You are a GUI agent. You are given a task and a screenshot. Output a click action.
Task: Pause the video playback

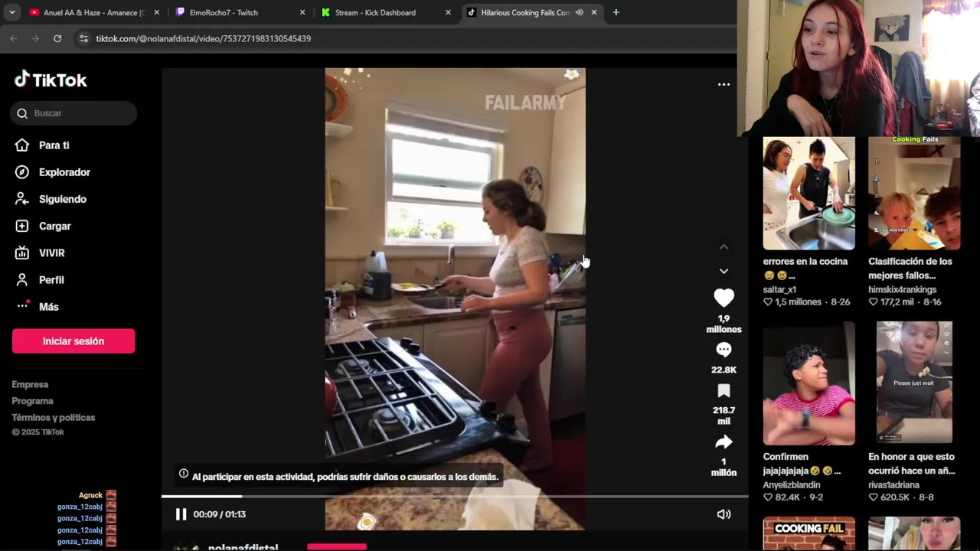click(181, 514)
